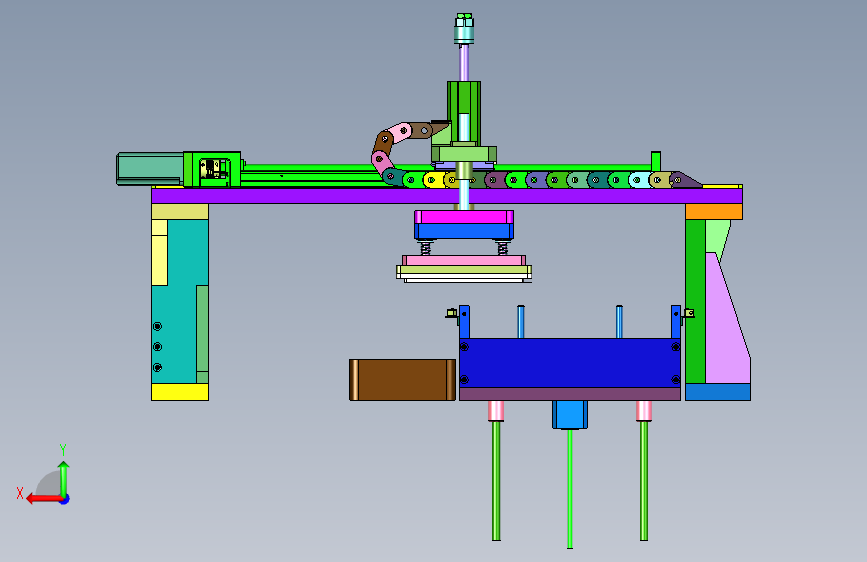
Task: Click the red X axis arrow on the triad
Action: tap(43, 499)
